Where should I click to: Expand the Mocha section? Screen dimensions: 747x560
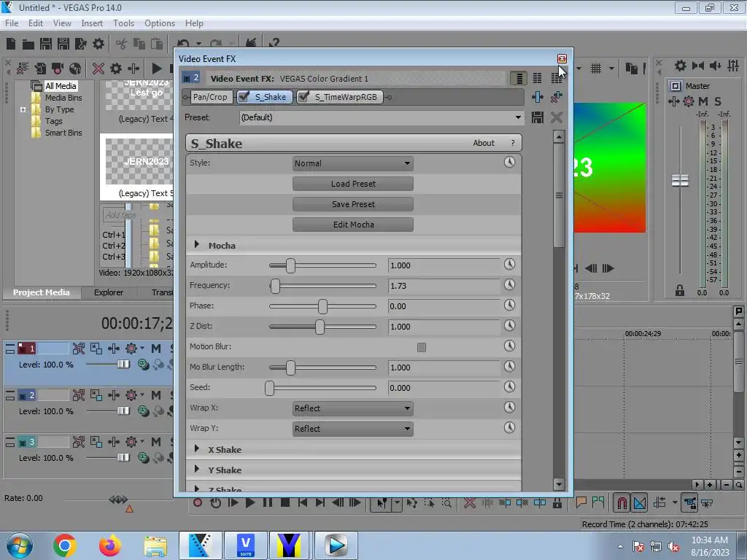coord(197,245)
